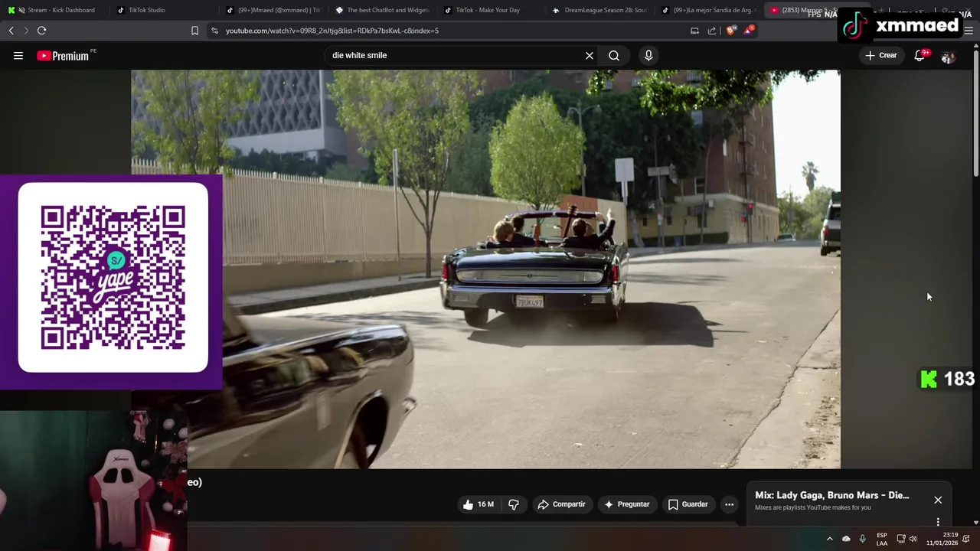Clear the search text with the X
The width and height of the screenshot is (980, 551).
590,55
